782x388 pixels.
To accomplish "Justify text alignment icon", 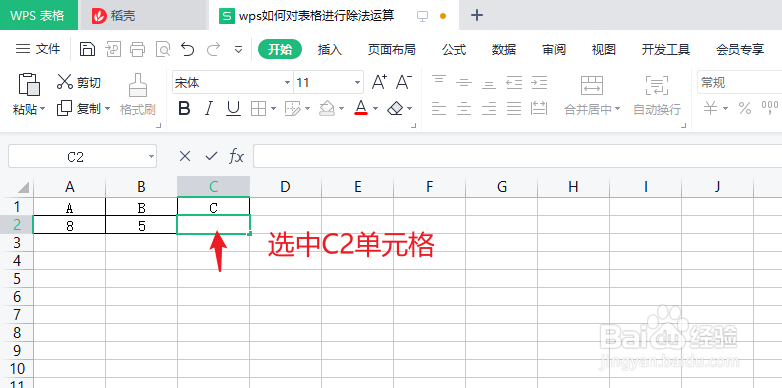I will point(514,108).
